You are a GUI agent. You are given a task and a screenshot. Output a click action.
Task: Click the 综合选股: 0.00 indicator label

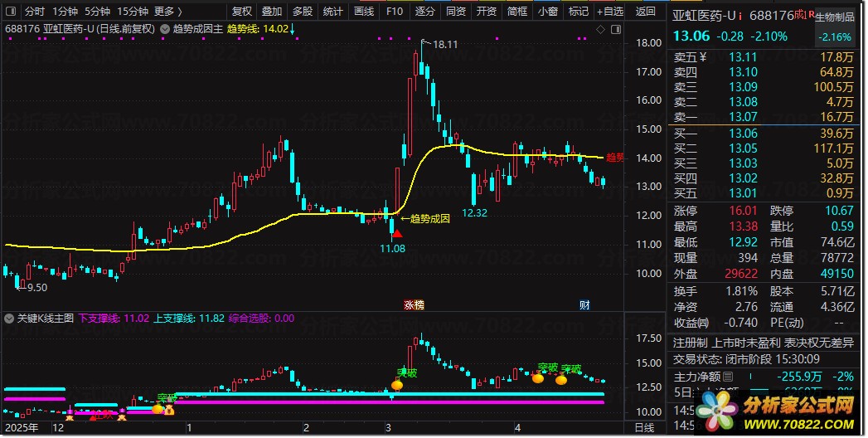point(261,319)
